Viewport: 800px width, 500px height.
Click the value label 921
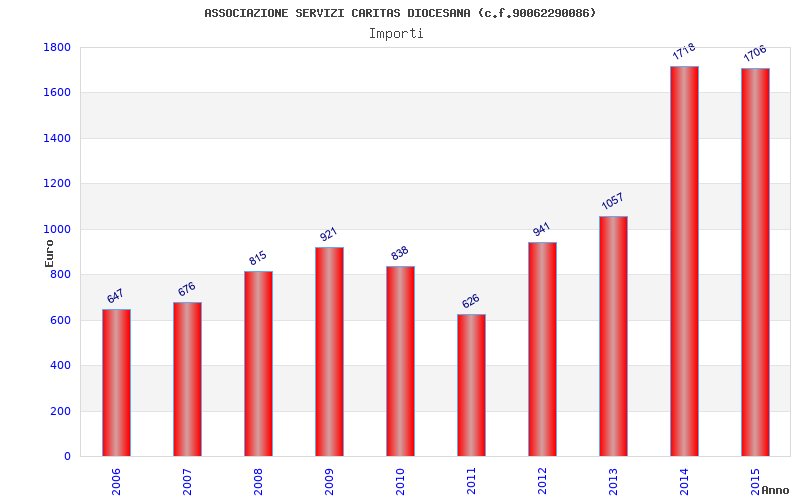click(x=329, y=234)
